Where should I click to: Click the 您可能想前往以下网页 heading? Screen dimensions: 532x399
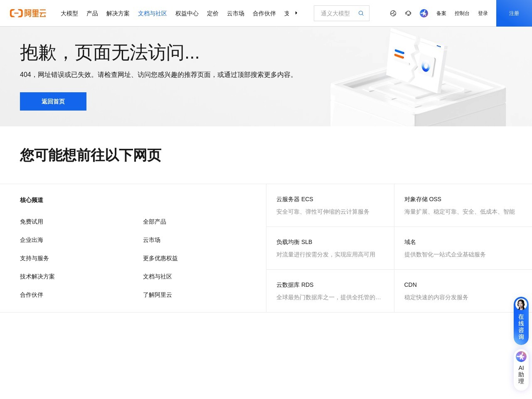pyautogui.click(x=91, y=155)
